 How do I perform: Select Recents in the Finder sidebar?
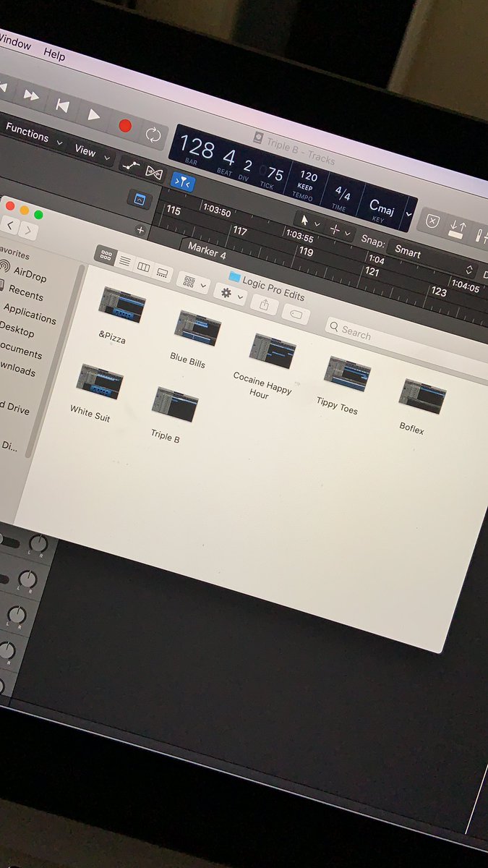pos(25,294)
